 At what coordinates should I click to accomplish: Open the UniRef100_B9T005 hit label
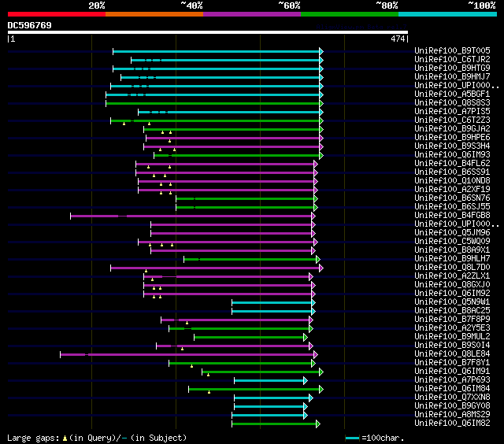[x=452, y=50]
